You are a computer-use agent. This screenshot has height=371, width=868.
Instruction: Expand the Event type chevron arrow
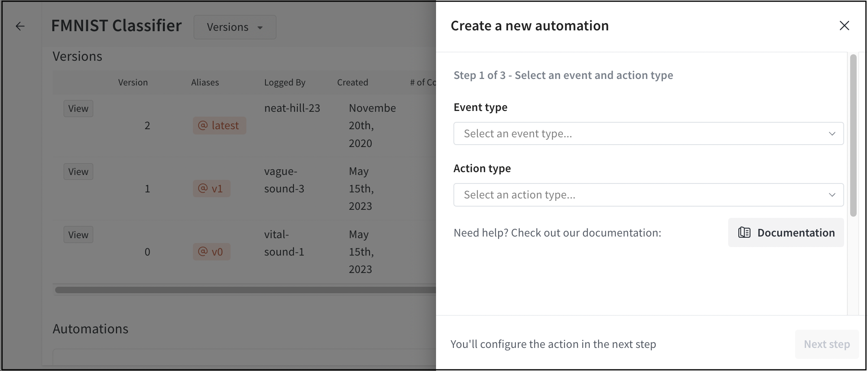[832, 134]
